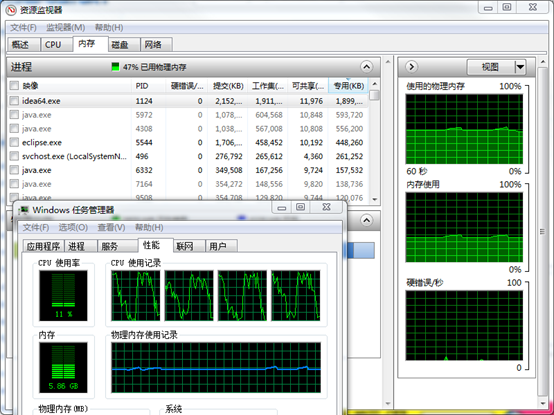554x415 pixels.
Task: Tick the select-all 映像 header checkbox
Action: [x=14, y=85]
